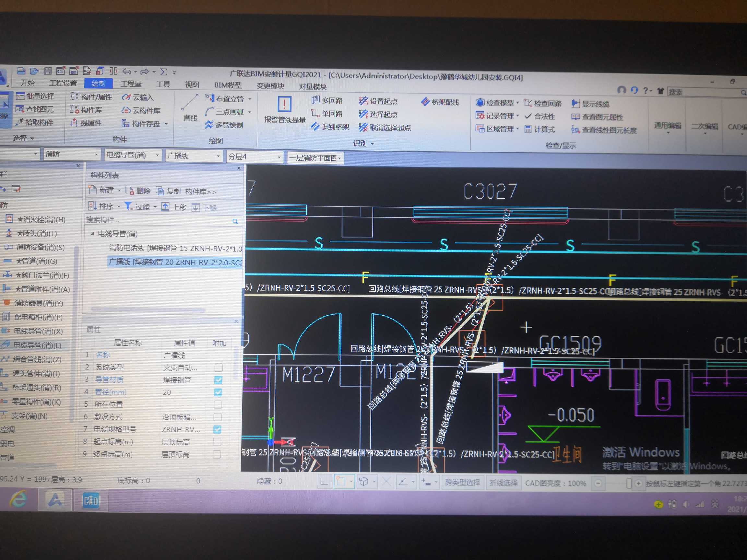This screenshot has width=747, height=560.
Task: Click the 查看图元属性 view element properties tool
Action: click(597, 117)
